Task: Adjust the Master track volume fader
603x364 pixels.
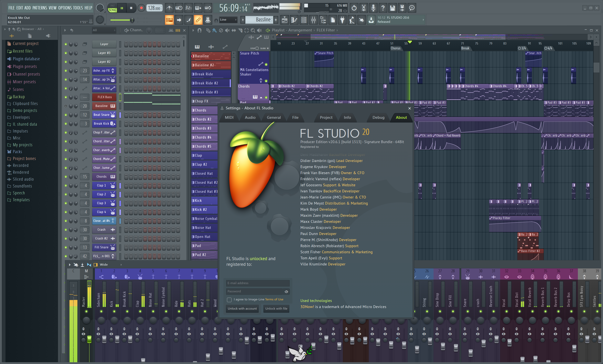Action: point(89,339)
